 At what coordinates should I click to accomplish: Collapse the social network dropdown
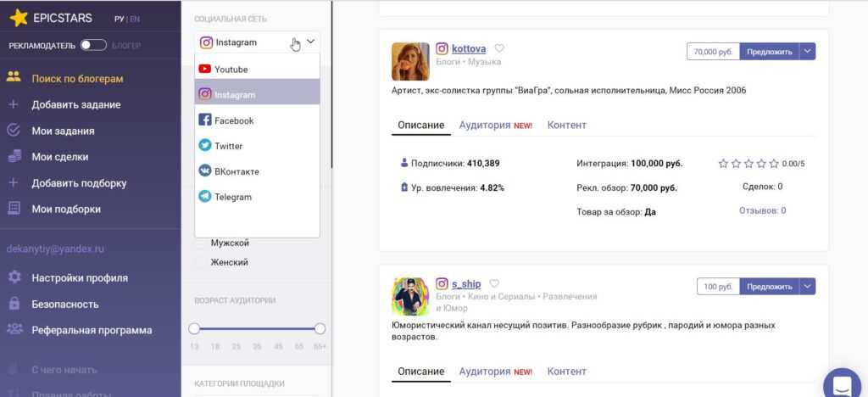click(311, 42)
